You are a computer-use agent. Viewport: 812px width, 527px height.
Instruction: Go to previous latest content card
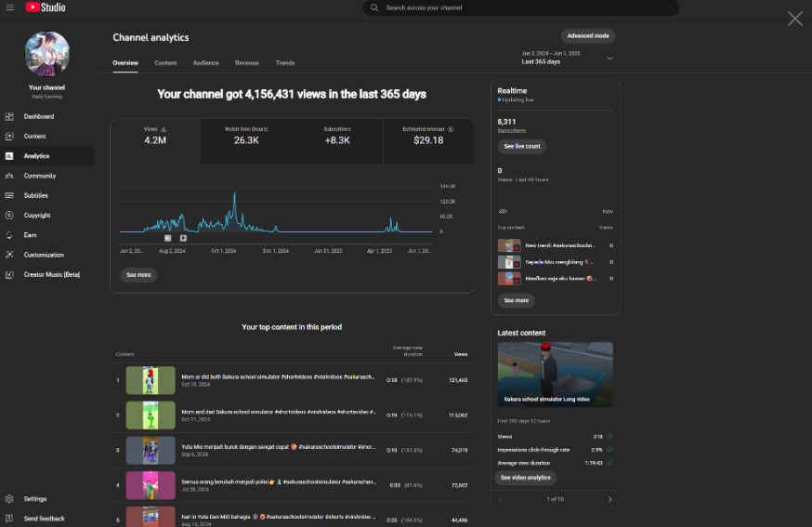(x=500, y=499)
